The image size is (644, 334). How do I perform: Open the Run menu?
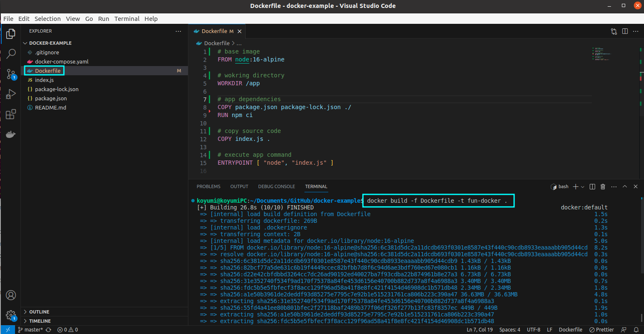click(x=104, y=19)
